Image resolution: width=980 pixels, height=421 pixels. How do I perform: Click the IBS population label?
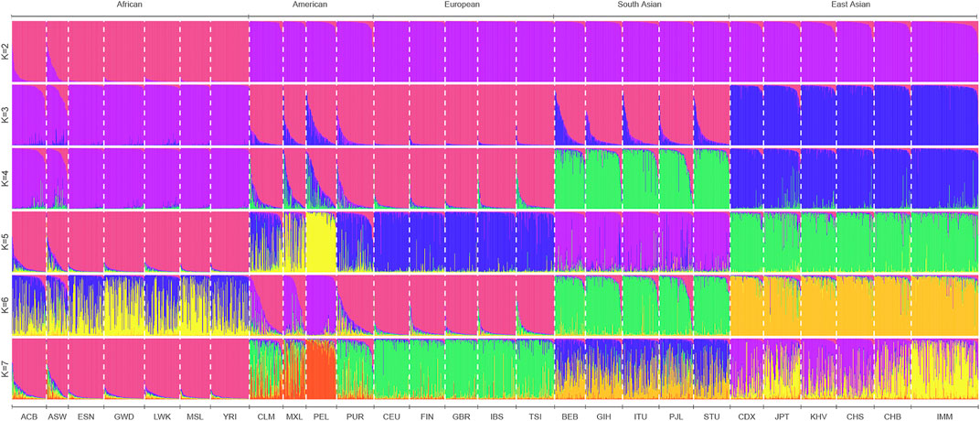coord(496,416)
